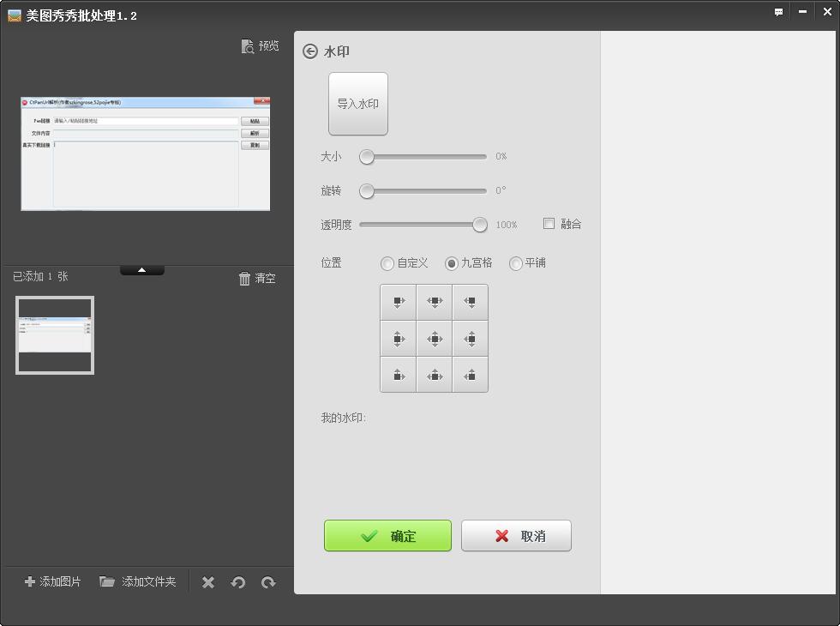840x626 pixels.
Task: Open the feedback speech bubble in title bar
Action: point(778,12)
